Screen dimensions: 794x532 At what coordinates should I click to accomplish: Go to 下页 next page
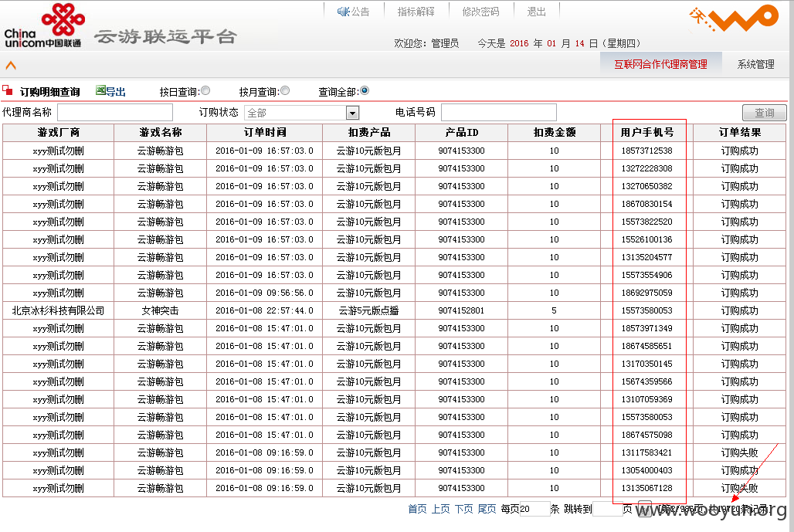464,509
